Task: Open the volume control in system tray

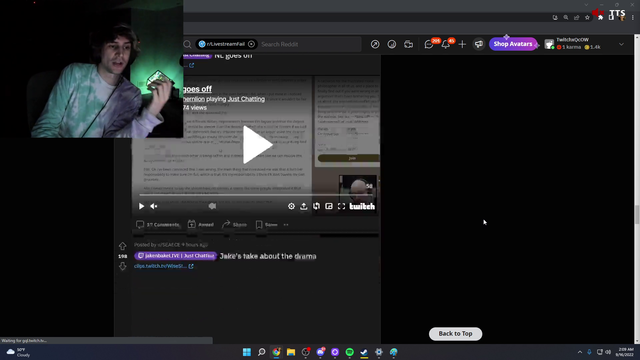Action: click(608, 352)
